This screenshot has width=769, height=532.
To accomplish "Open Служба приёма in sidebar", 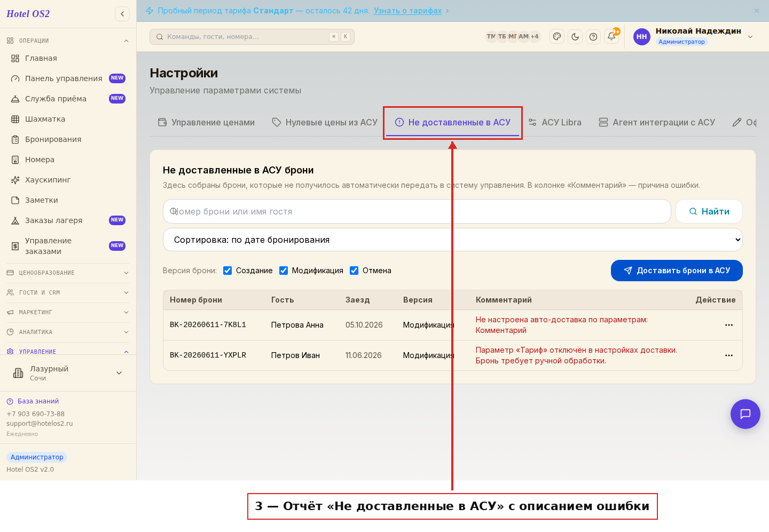I will coord(68,99).
